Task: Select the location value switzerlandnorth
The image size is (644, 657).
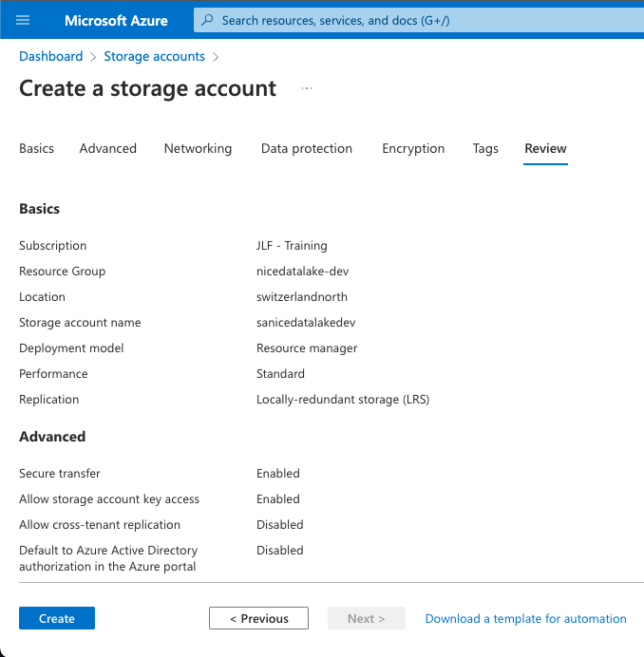Action: [x=302, y=296]
